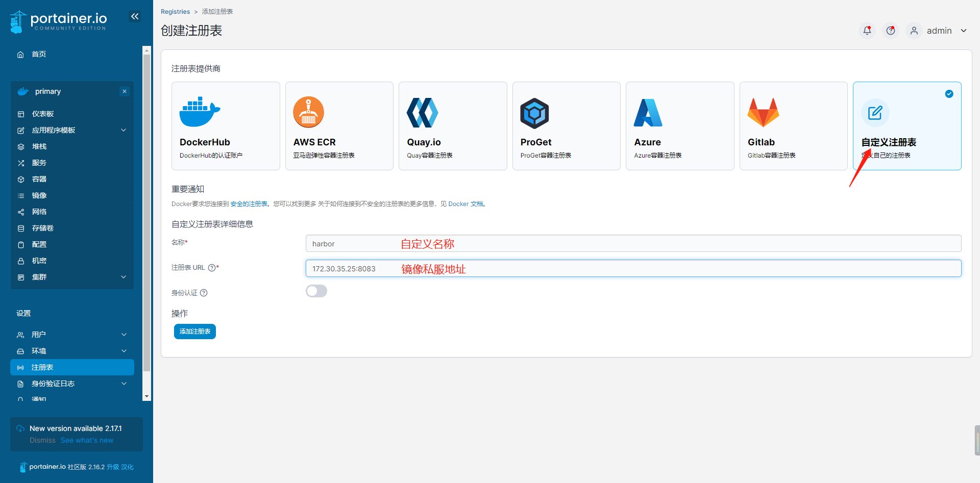
Task: Open the Docker 文档 link
Action: [465, 204]
